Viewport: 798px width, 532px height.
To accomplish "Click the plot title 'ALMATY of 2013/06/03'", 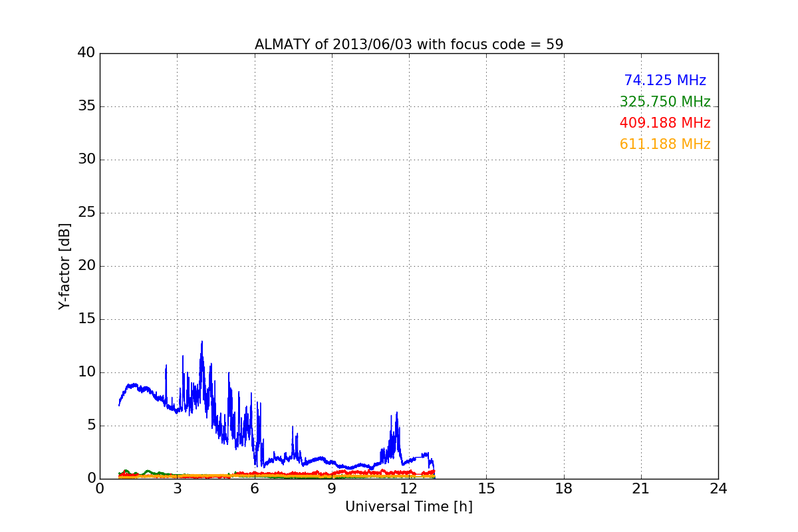I will point(409,45).
